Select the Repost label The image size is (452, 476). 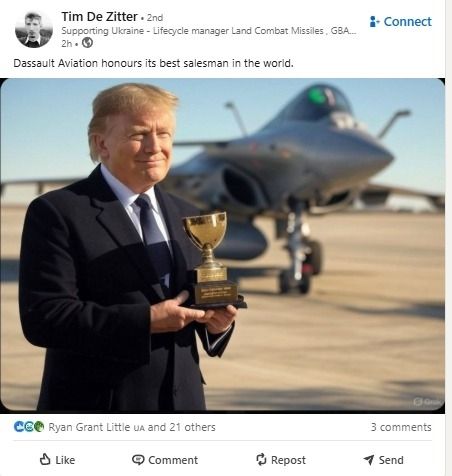click(x=288, y=460)
